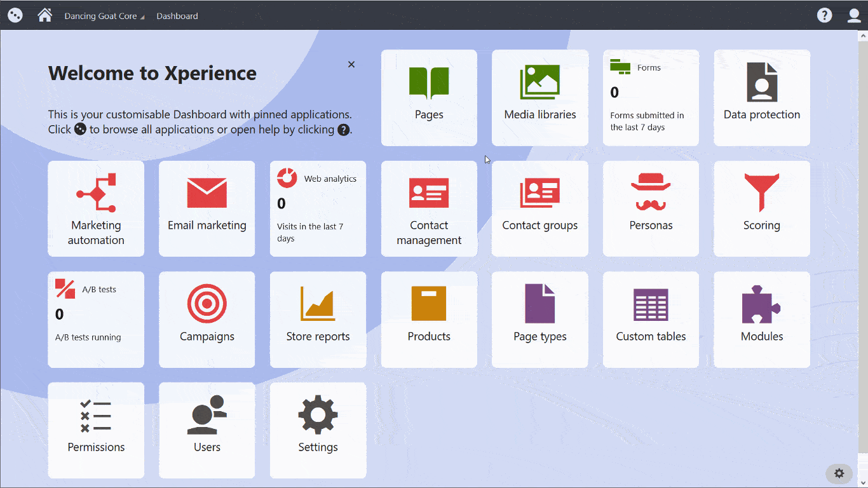Open the application list menu
Screen dimensions: 868x488
coord(14,15)
